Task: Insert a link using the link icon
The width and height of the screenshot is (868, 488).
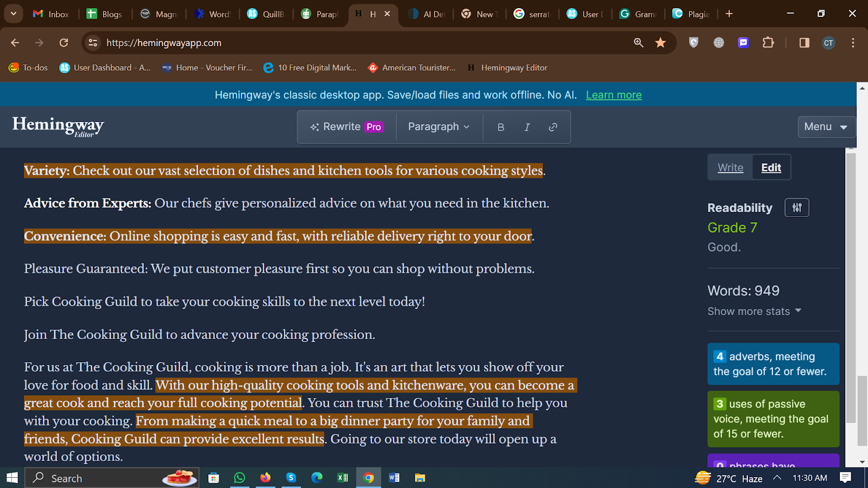Action: [553, 127]
